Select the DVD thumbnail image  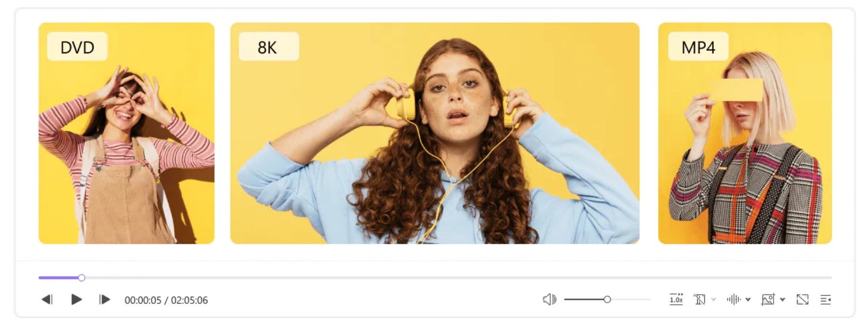(127, 133)
